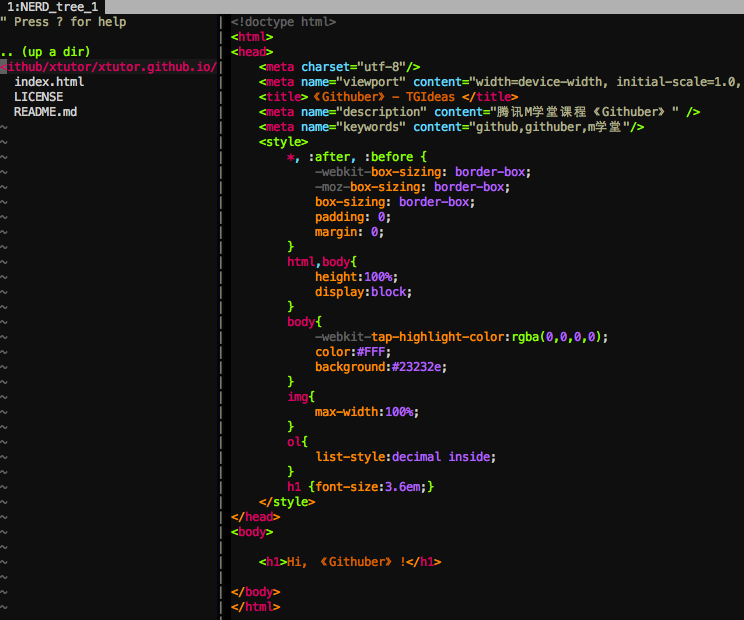Click the -webkit-box-sizing: border-box line
744x620 pixels.
tap(423, 172)
